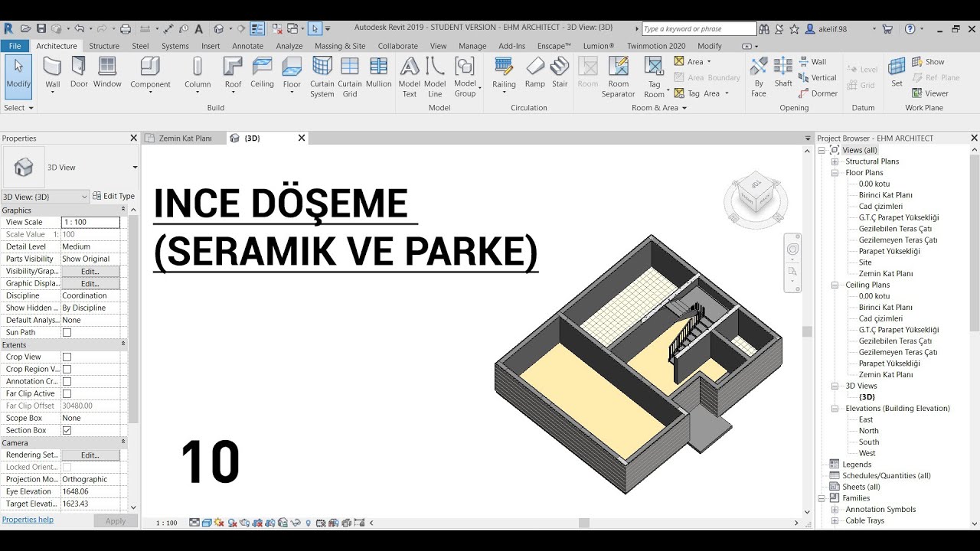The width and height of the screenshot is (980, 551).
Task: Edit Visibility/Graphics overrides
Action: (x=90, y=271)
